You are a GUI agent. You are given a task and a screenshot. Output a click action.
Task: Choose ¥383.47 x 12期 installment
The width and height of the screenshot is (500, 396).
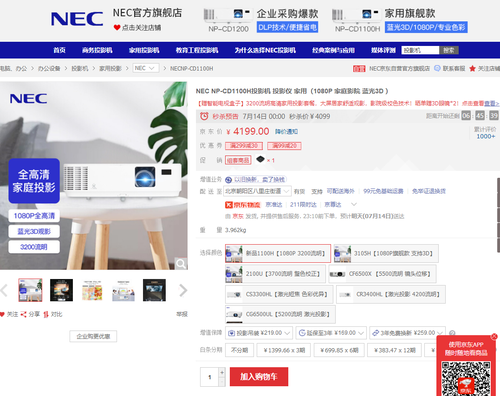click(x=394, y=350)
